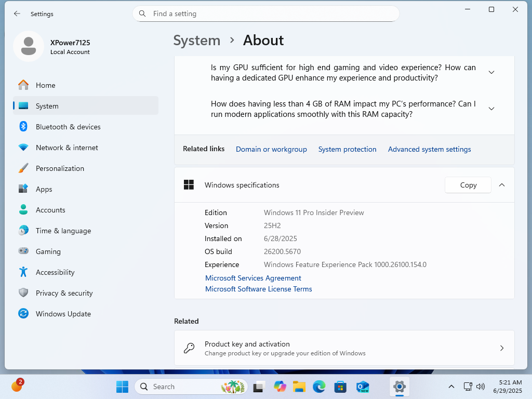Screen dimensions: 532x399
Task: Launch Microsoft Edge from the taskbar
Action: [319, 387]
